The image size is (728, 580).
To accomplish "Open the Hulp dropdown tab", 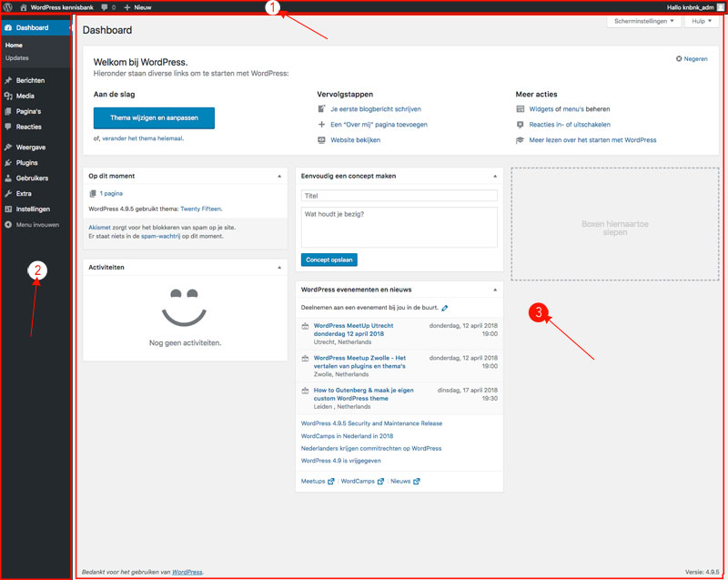I will pyautogui.click(x=701, y=21).
